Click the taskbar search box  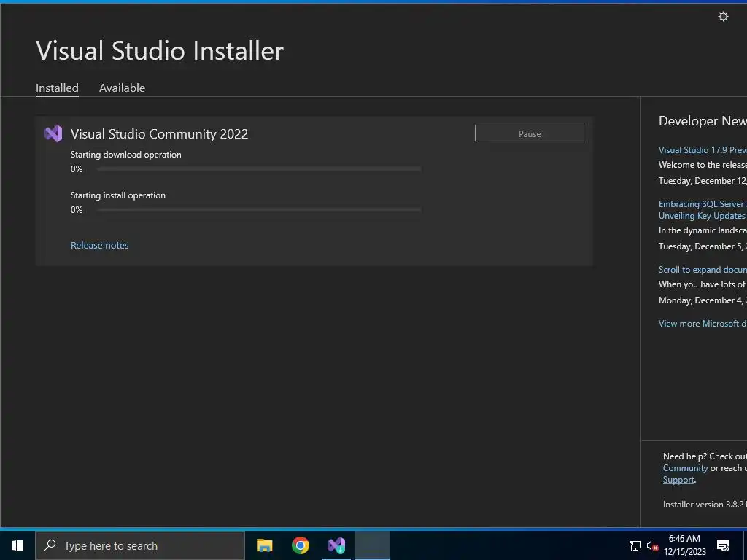[x=139, y=545]
